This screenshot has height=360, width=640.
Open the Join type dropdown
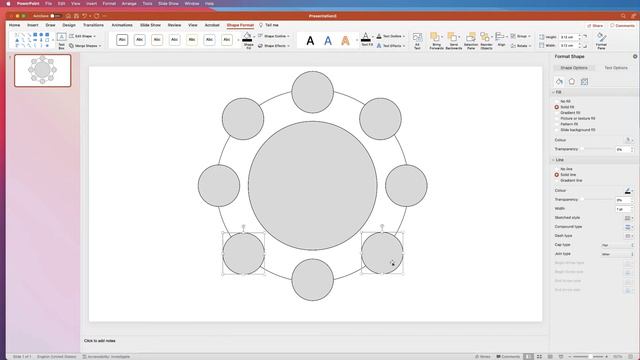(618, 254)
